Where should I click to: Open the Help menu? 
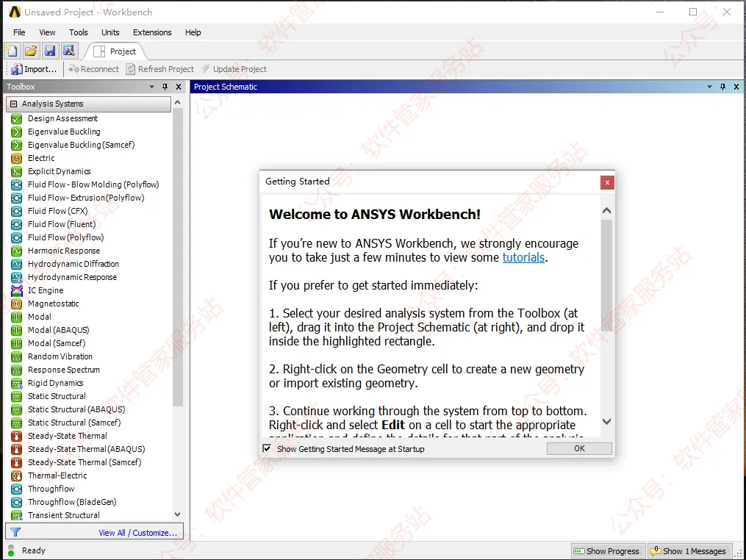coord(193,32)
